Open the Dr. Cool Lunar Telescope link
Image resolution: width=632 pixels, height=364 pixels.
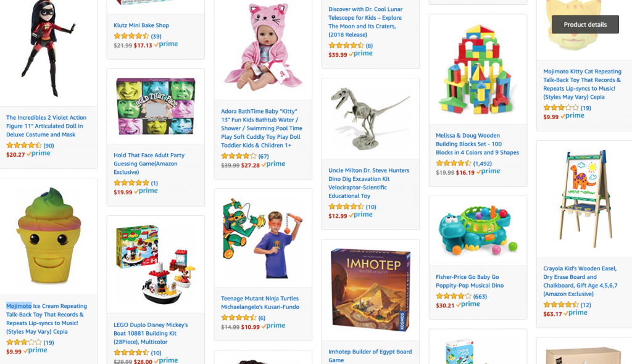[365, 22]
